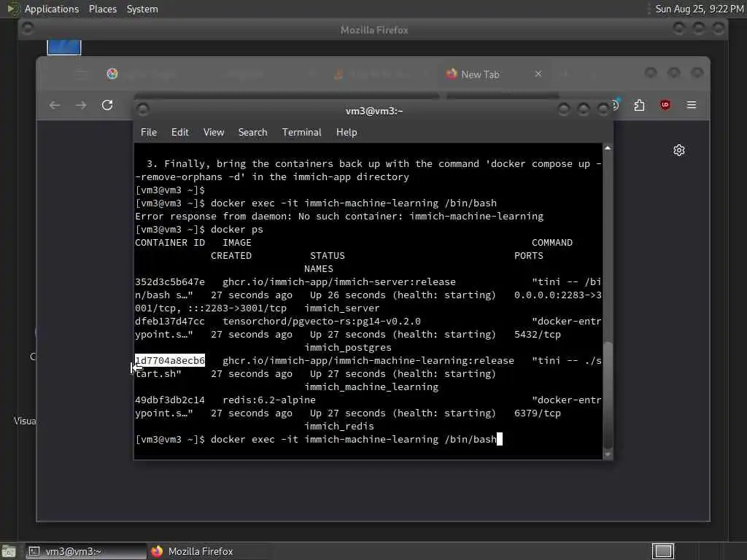Open Firefox extensions puzzle icon
747x560 pixels.
pos(639,105)
